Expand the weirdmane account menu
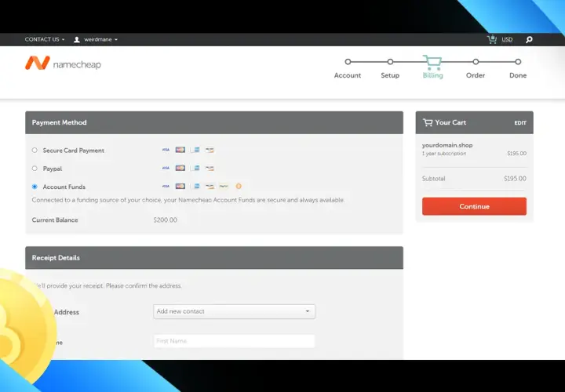Viewport: 565px width, 392px height. pos(100,40)
